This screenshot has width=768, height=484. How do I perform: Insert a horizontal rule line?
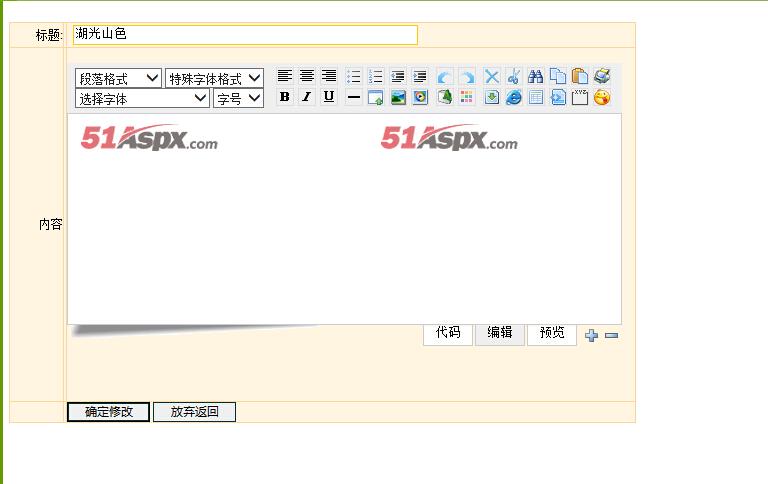(353, 97)
